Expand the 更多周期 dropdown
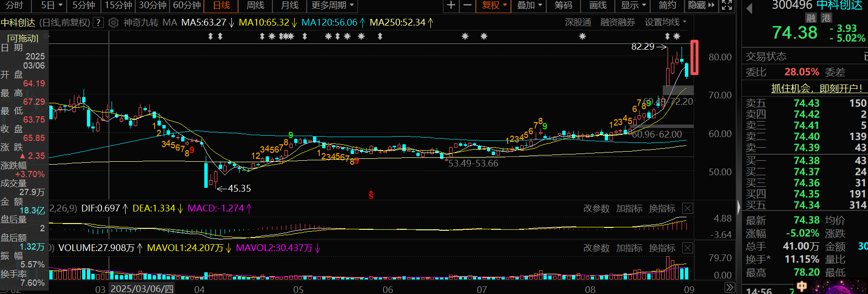The height and width of the screenshot is (294, 868). tap(333, 5)
